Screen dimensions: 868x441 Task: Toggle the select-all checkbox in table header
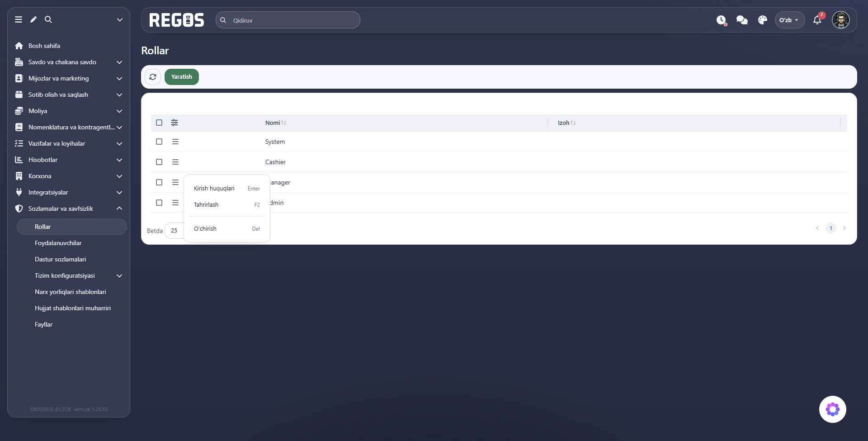[x=159, y=123]
